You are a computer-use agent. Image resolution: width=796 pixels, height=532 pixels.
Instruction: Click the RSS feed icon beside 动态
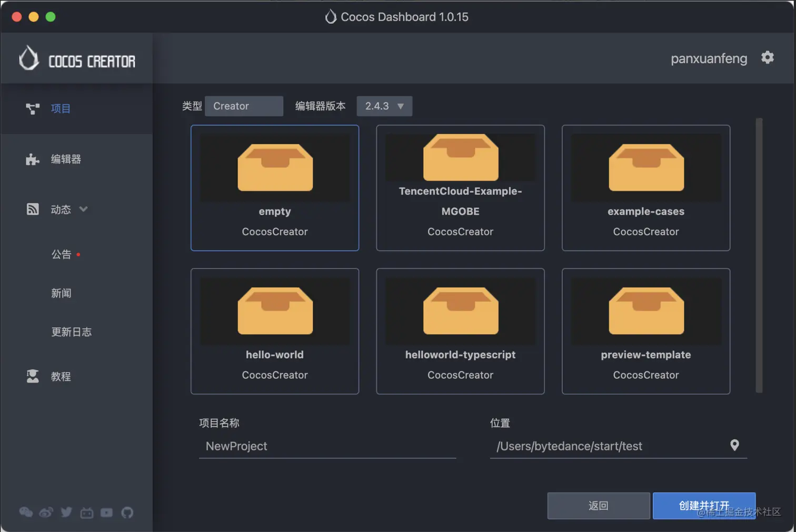[33, 209]
